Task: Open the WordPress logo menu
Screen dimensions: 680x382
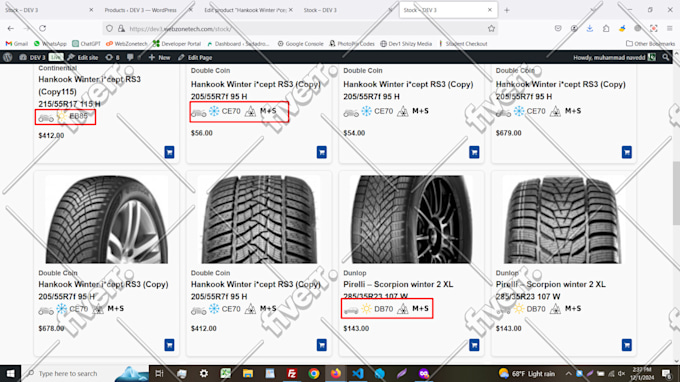Action: click(x=7, y=57)
